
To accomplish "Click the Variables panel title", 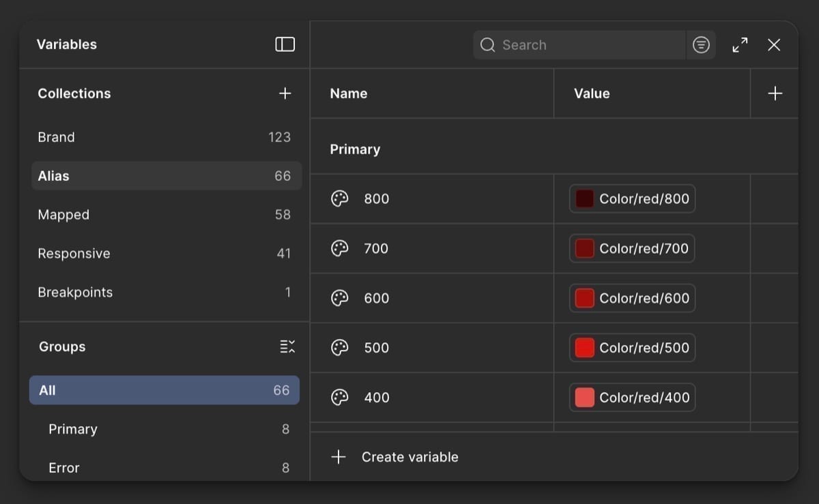I will click(x=67, y=44).
